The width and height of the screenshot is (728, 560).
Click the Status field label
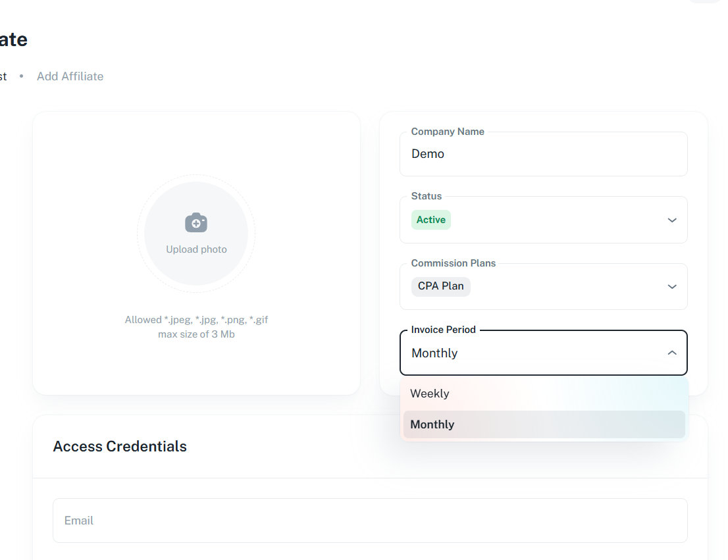pyautogui.click(x=427, y=196)
